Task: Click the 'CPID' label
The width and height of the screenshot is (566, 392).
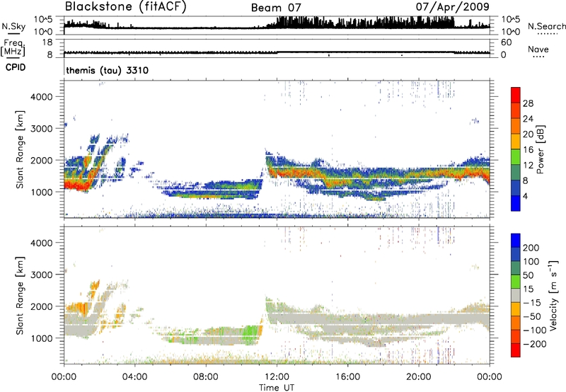Action: point(16,67)
